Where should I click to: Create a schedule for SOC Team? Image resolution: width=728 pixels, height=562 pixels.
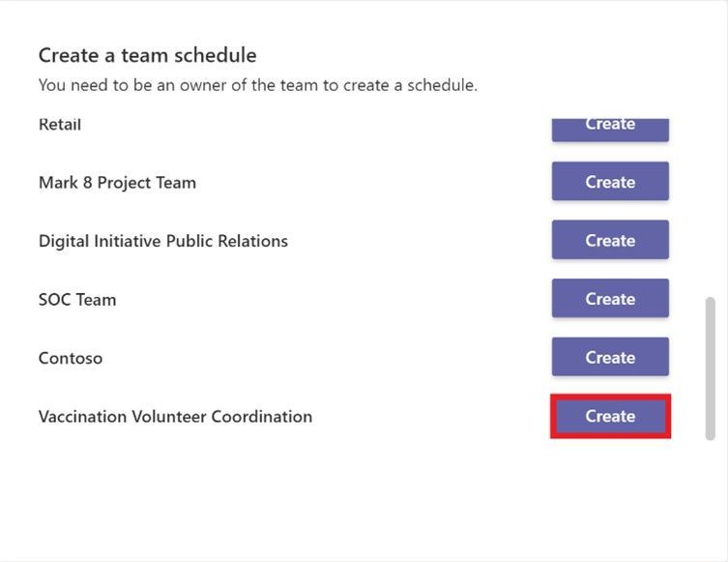610,298
